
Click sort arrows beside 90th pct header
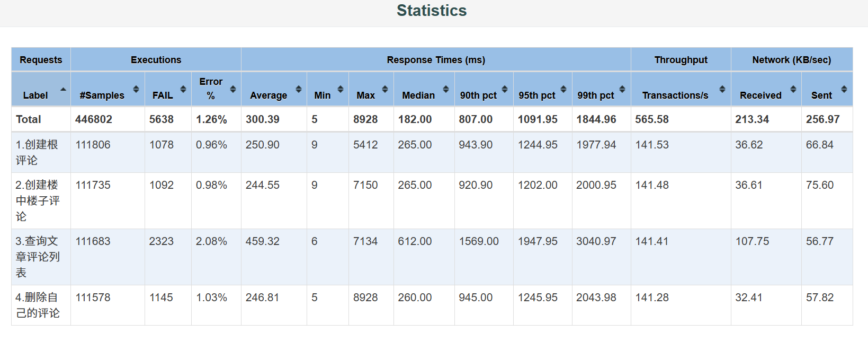(505, 89)
